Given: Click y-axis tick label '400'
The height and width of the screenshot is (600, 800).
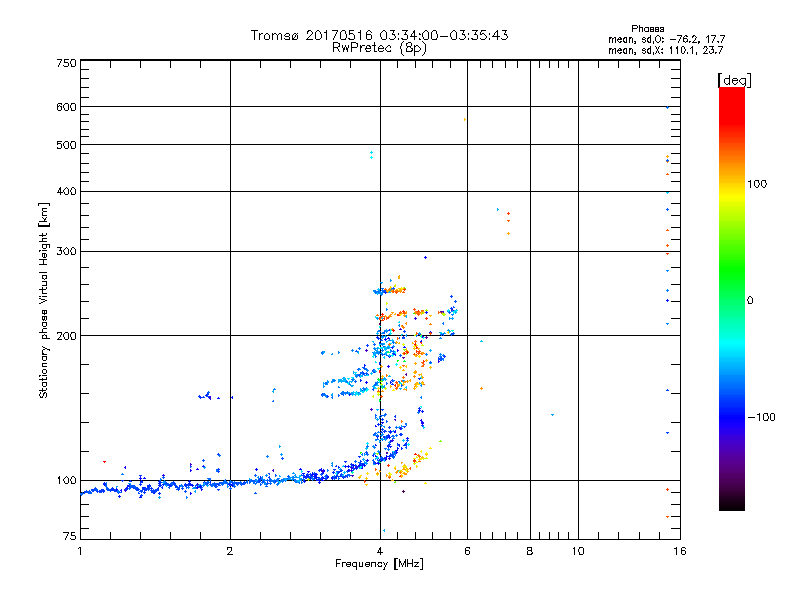Looking at the screenshot, I should coord(66,191).
